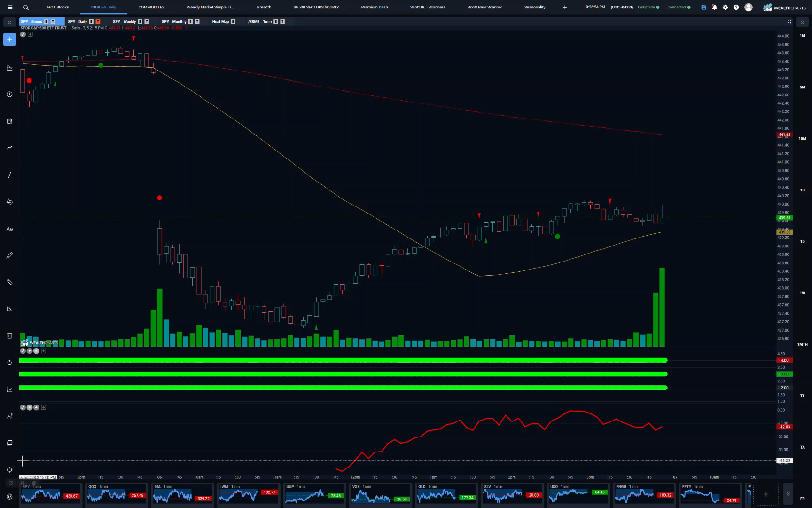Click the trash delete drawings icon
Image resolution: width=812 pixels, height=508 pixels.
pos(9,335)
